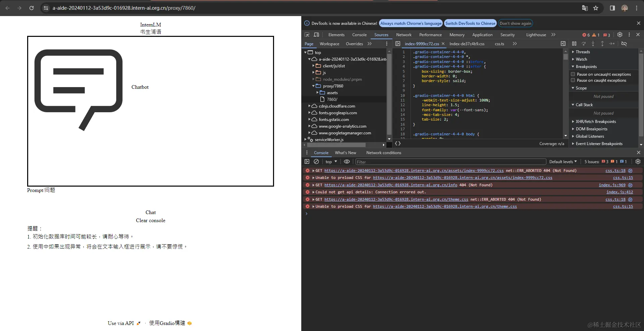The height and width of the screenshot is (331, 644).
Task: Switch to the Workspace tab
Action: pyautogui.click(x=329, y=44)
